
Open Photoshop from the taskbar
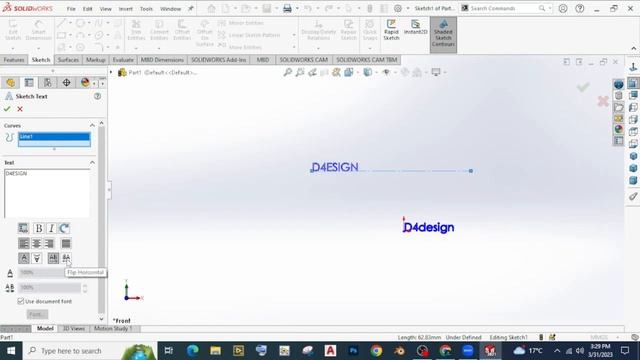coord(353,351)
